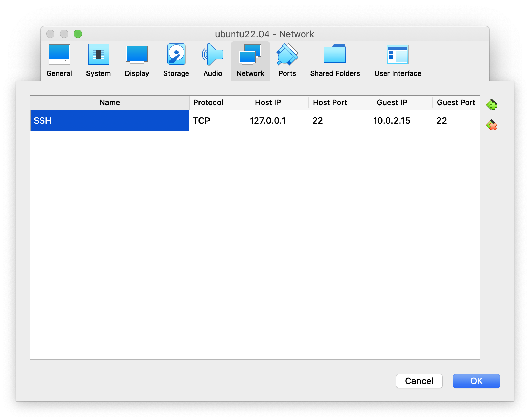Click the TCP protocol cell
Screen dimensions: 530x420
(x=208, y=121)
